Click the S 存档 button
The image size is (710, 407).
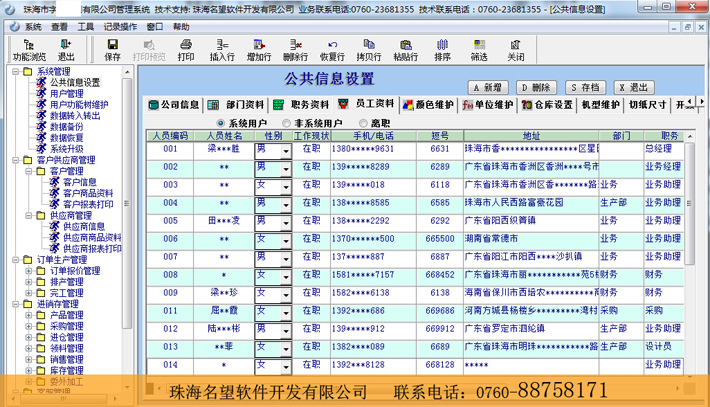[x=585, y=87]
